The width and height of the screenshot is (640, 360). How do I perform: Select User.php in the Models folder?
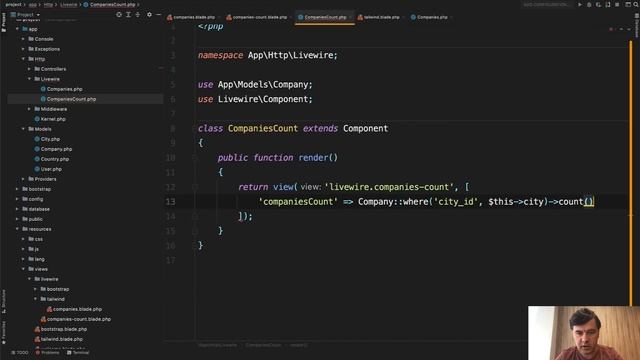(x=51, y=169)
